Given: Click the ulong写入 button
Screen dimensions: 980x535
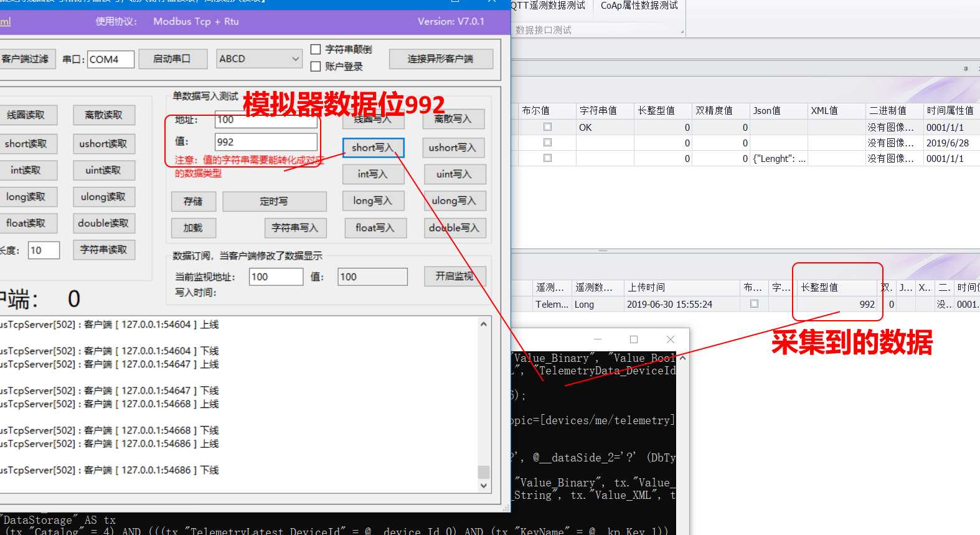Looking at the screenshot, I should pyautogui.click(x=454, y=201).
